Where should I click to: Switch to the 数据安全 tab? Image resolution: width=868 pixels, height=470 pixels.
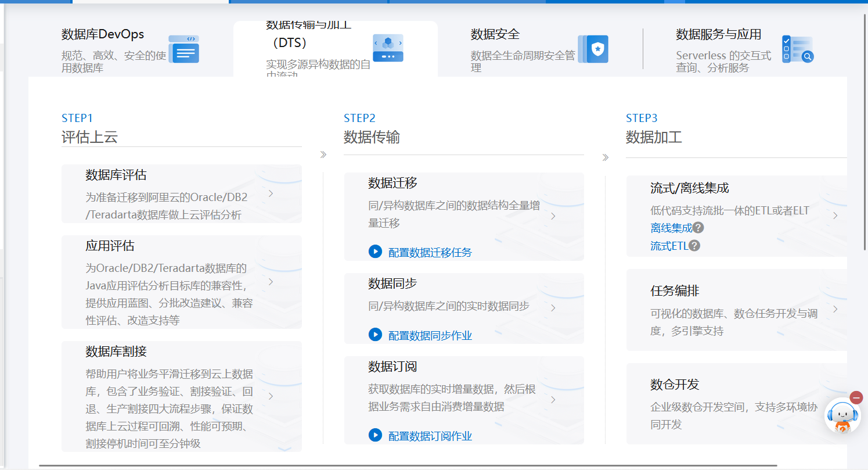(540, 49)
